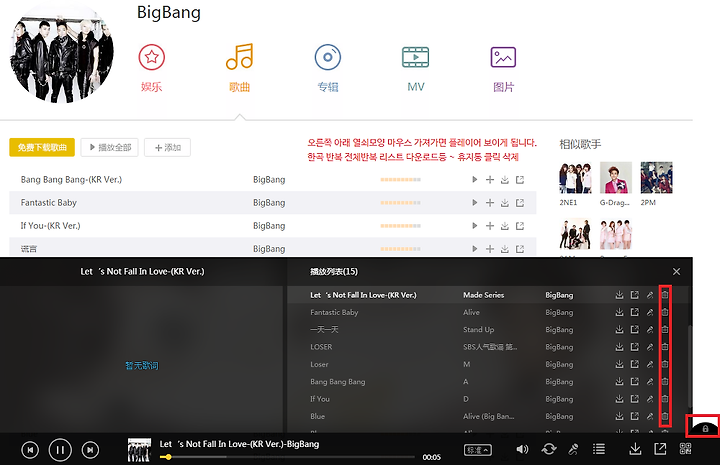Switch to the 歌曲 songs tab
Image resolution: width=720 pixels, height=465 pixels.
[239, 68]
